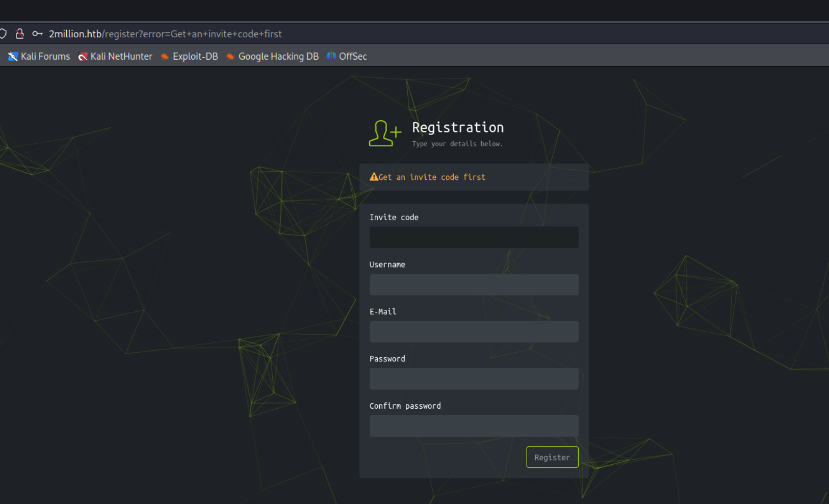Click the shield tracking protection icon

click(x=3, y=34)
